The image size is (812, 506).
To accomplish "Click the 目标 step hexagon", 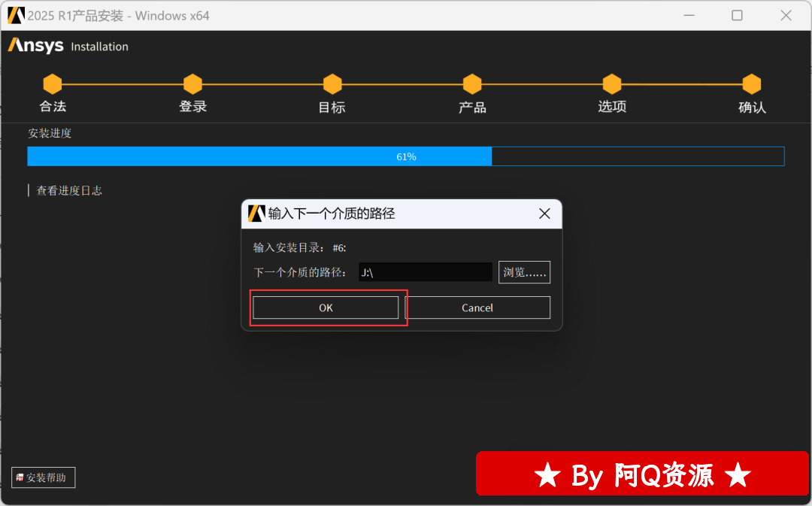I will coord(332,84).
